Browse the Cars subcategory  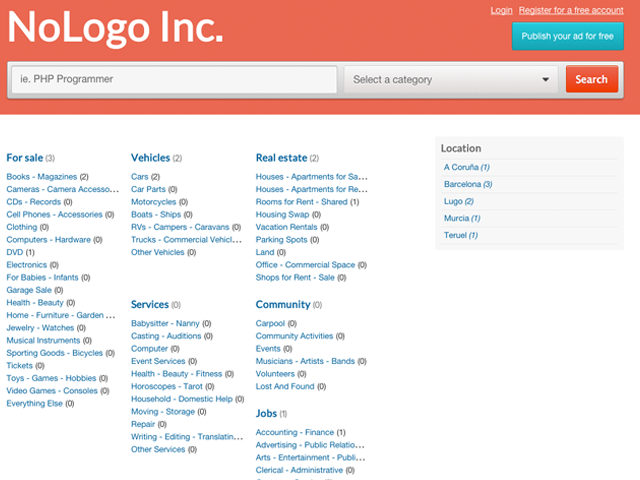(139, 177)
